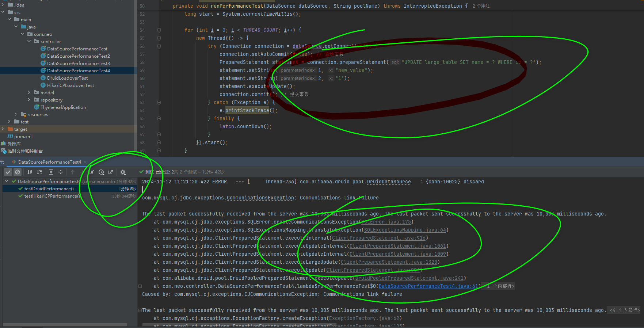This screenshot has width=644, height=328.
Task: Click the pom.xml Maven icon
Action: [10, 136]
